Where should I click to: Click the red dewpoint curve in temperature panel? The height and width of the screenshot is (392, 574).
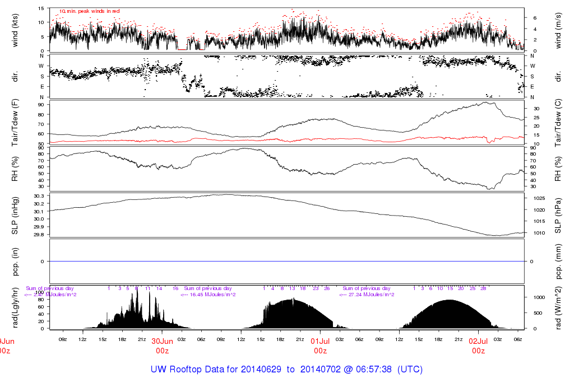[x=286, y=139]
